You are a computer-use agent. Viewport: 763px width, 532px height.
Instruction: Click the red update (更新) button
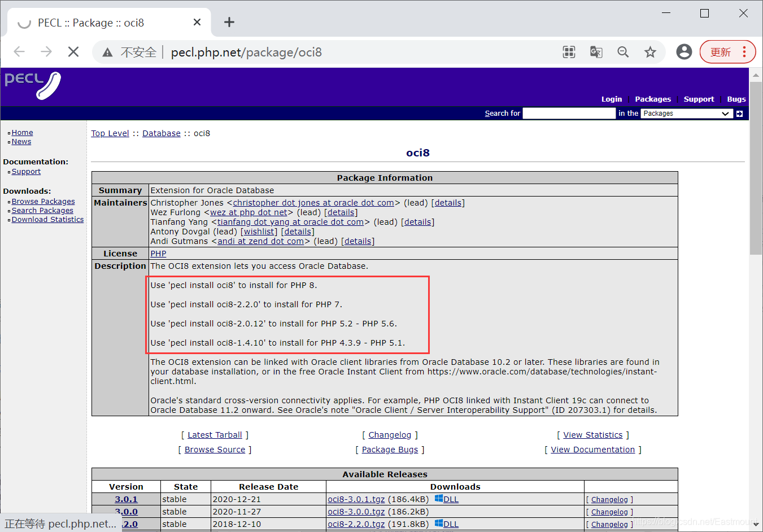[x=727, y=52]
